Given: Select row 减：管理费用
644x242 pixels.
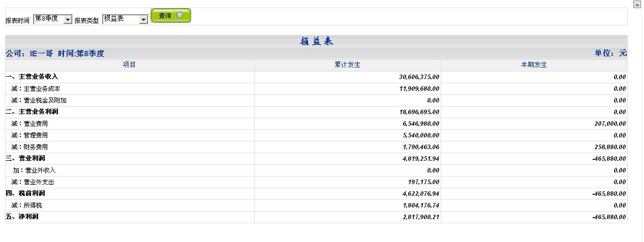Looking at the screenshot, I should pyautogui.click(x=316, y=135).
